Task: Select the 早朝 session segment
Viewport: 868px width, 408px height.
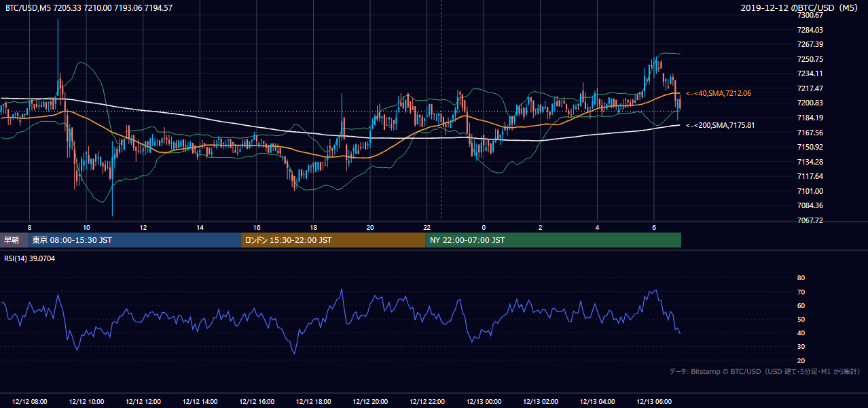Action: (14, 240)
